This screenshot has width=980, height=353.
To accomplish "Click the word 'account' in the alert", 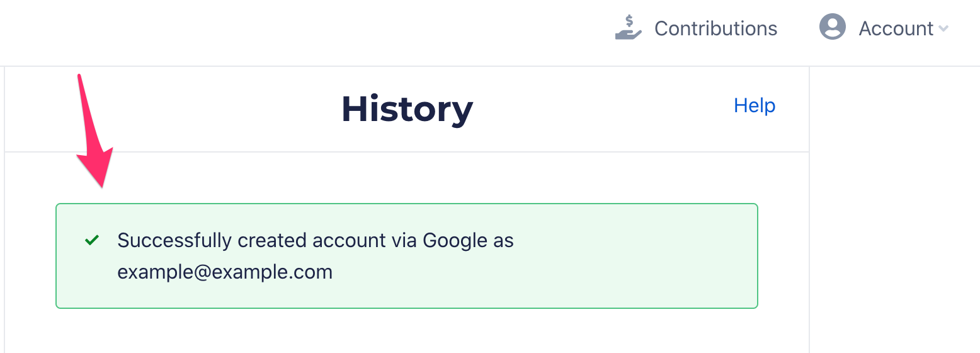I will (349, 240).
